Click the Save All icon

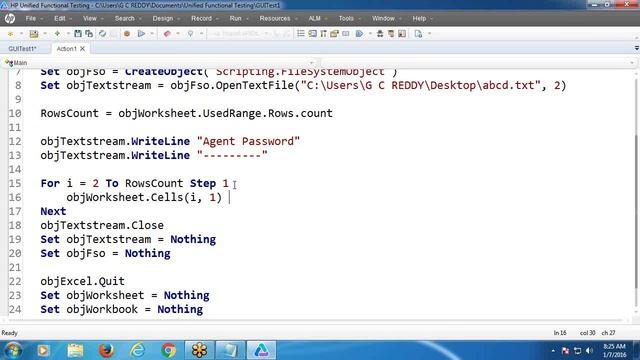coord(89,34)
